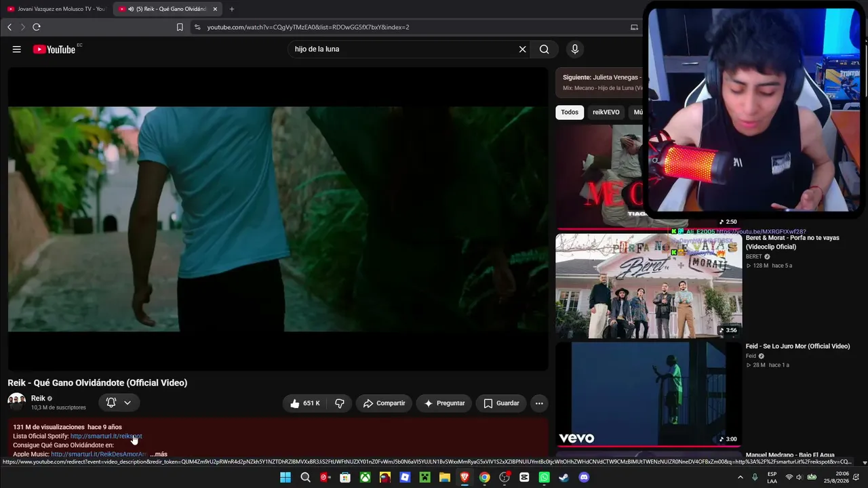Open the Apple Music smarturl link
The image size is (868, 488).
(99, 454)
